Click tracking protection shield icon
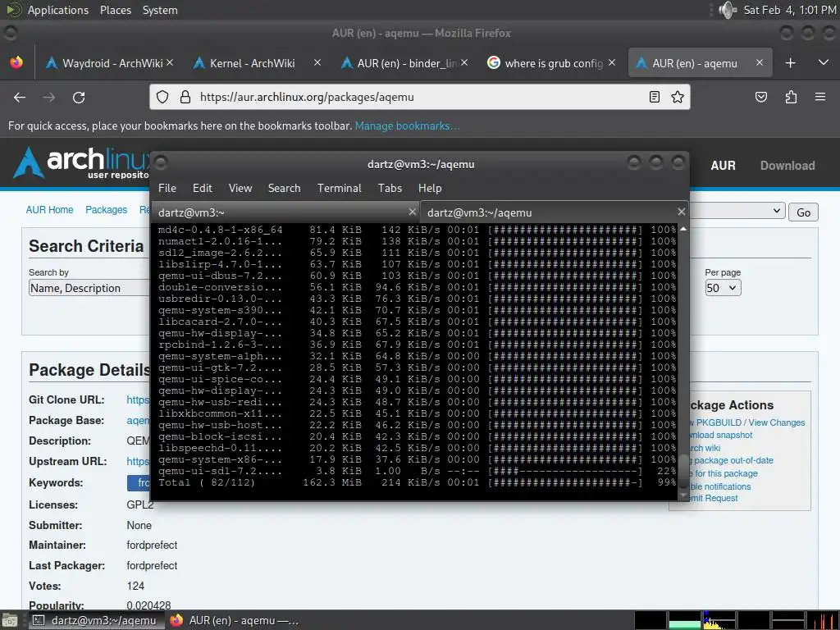Viewport: 840px width, 630px height. pos(162,97)
